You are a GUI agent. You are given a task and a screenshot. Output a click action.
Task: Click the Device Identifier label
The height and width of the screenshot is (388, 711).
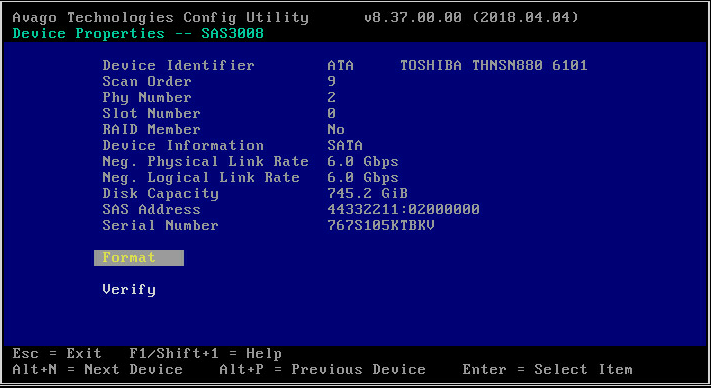click(x=179, y=65)
